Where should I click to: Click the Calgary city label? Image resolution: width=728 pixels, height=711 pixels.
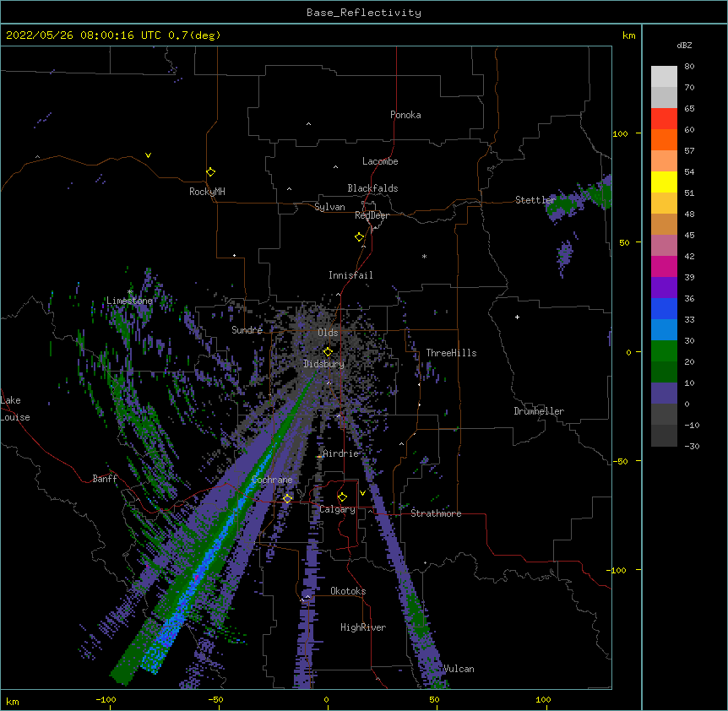[x=337, y=509]
